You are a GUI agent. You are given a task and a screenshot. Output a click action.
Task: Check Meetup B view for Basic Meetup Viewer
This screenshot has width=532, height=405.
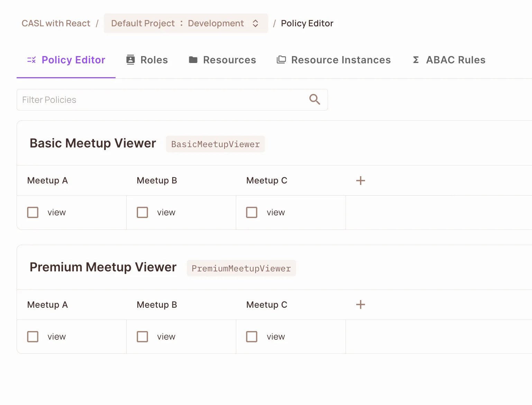tap(143, 213)
